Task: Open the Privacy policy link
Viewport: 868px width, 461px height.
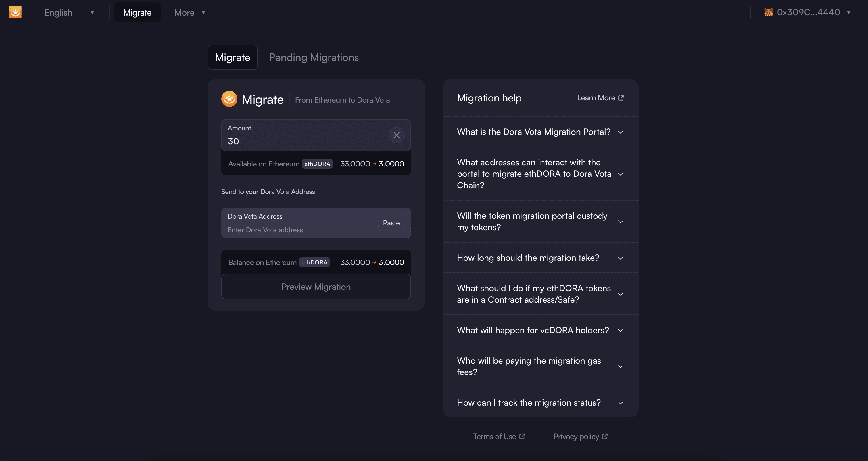Action: (580, 436)
